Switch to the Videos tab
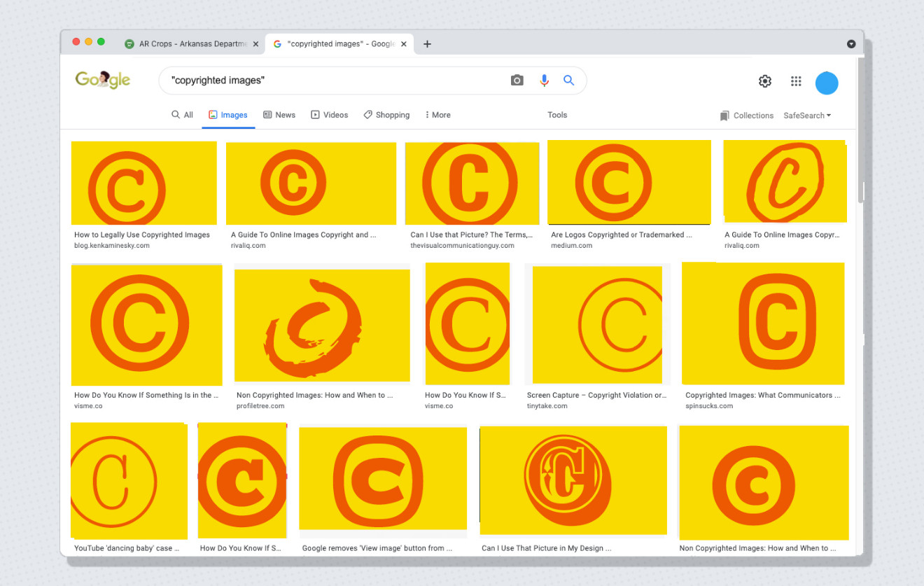 pyautogui.click(x=329, y=115)
